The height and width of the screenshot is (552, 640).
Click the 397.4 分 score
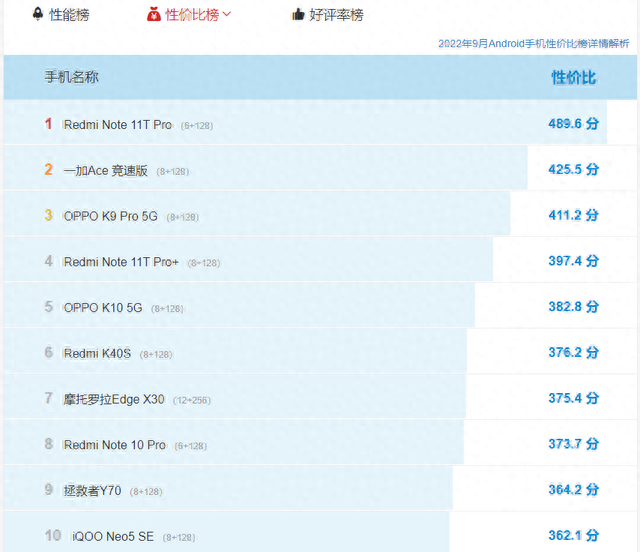tap(573, 260)
